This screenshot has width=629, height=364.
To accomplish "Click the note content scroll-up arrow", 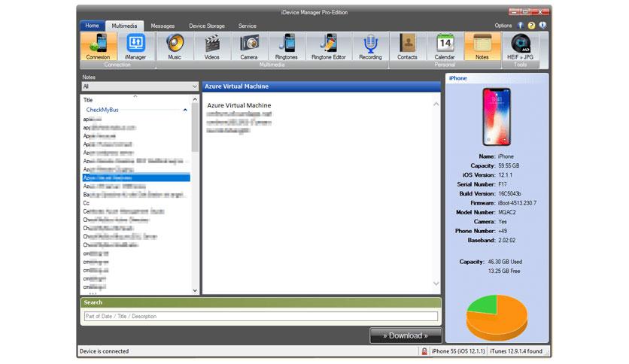I will [436, 105].
